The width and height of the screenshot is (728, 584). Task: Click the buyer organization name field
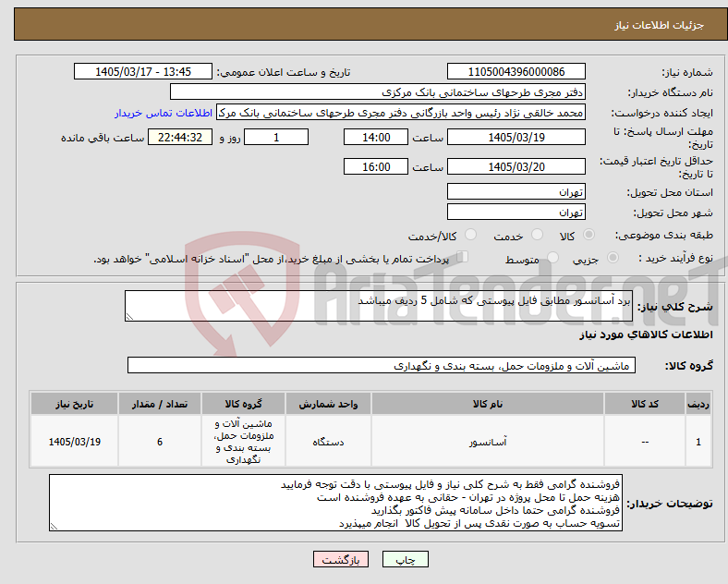378,91
